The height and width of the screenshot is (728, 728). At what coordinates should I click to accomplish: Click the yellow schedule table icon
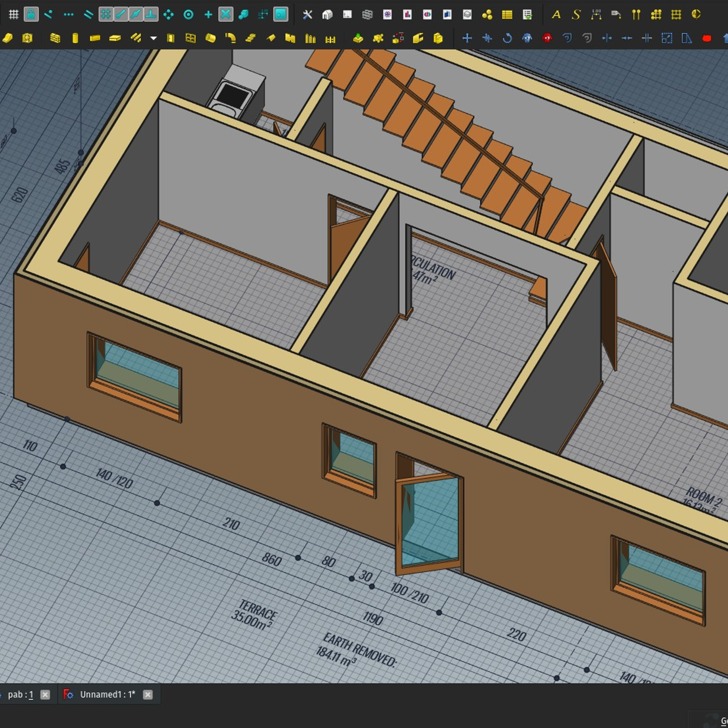point(507,15)
